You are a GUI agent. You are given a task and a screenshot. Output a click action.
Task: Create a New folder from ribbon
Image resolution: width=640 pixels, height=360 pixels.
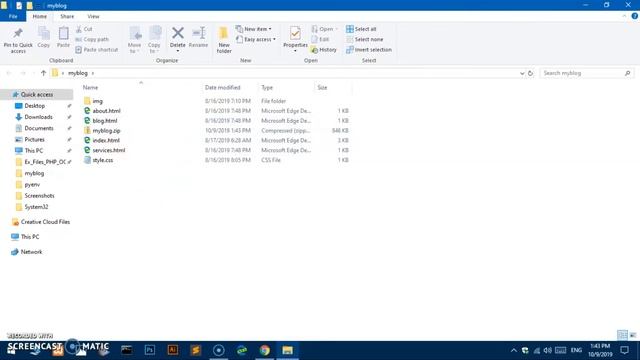224,40
